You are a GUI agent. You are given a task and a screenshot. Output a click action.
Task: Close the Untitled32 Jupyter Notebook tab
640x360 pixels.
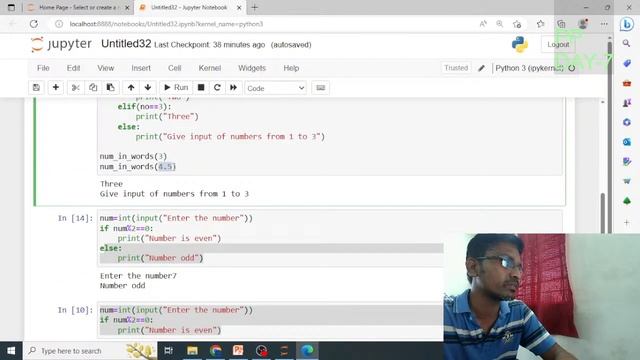click(x=239, y=7)
